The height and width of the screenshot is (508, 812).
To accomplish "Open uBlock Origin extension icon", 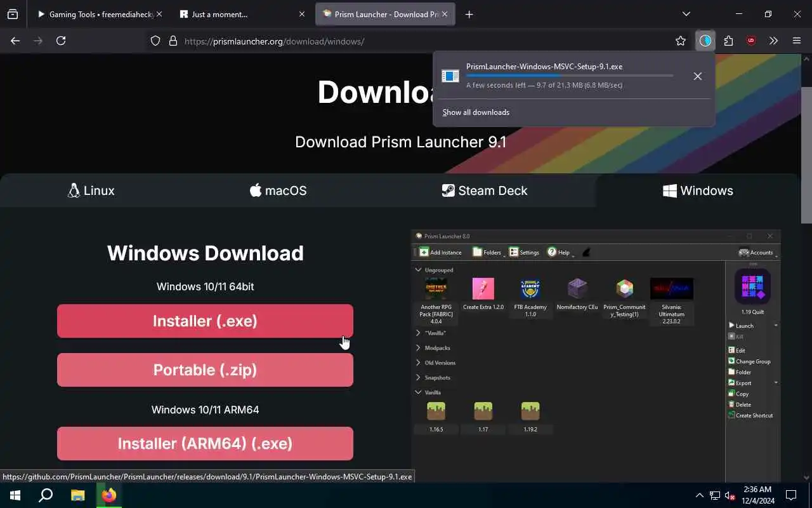I will point(751,41).
